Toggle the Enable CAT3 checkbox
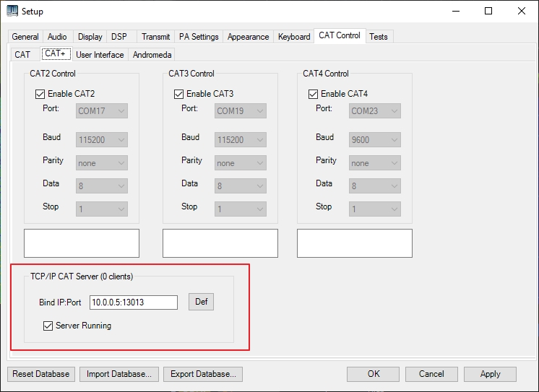This screenshot has height=392, width=539. point(179,94)
